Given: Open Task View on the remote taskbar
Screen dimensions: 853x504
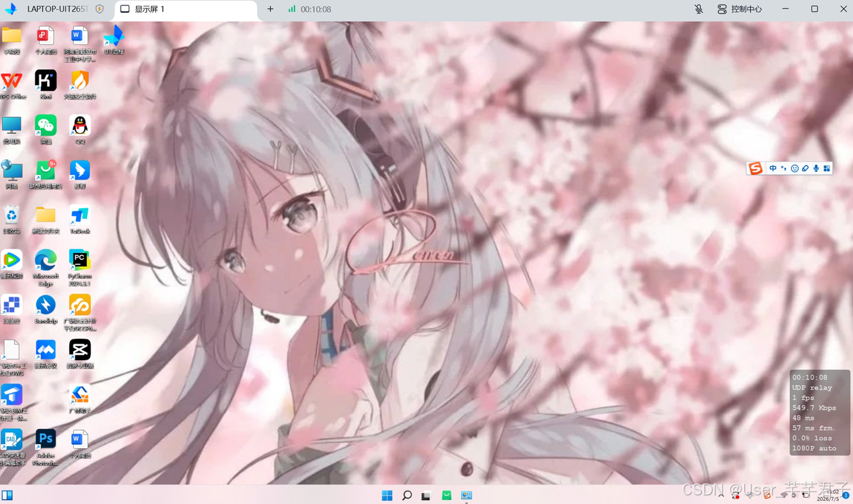Looking at the screenshot, I should 426,495.
